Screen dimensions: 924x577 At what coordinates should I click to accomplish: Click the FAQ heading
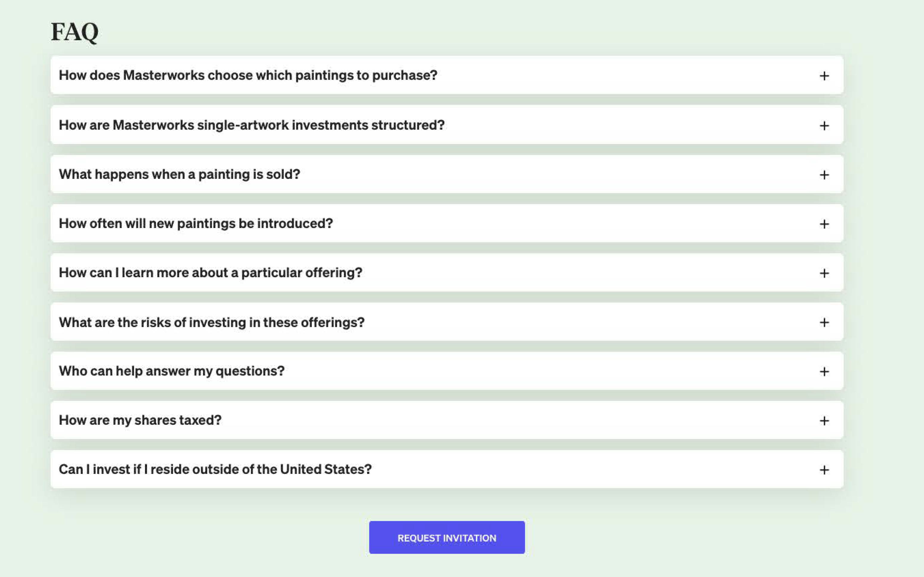coord(75,32)
